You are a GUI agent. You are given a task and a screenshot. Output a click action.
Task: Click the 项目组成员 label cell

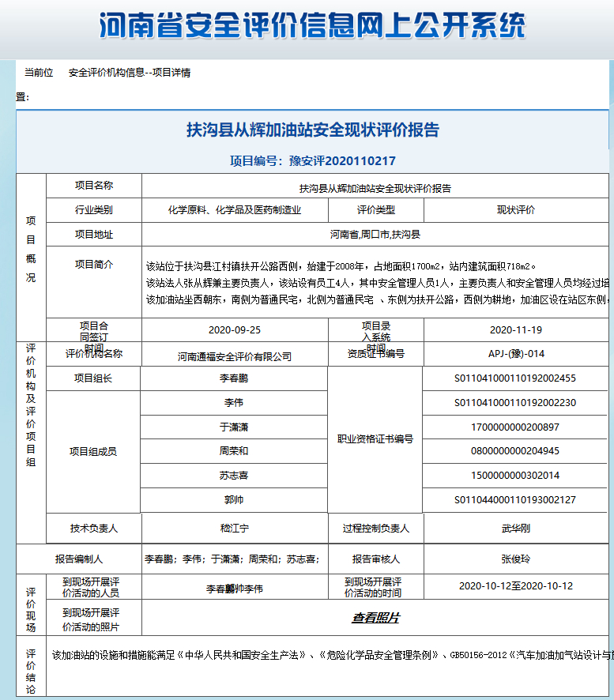(x=93, y=452)
